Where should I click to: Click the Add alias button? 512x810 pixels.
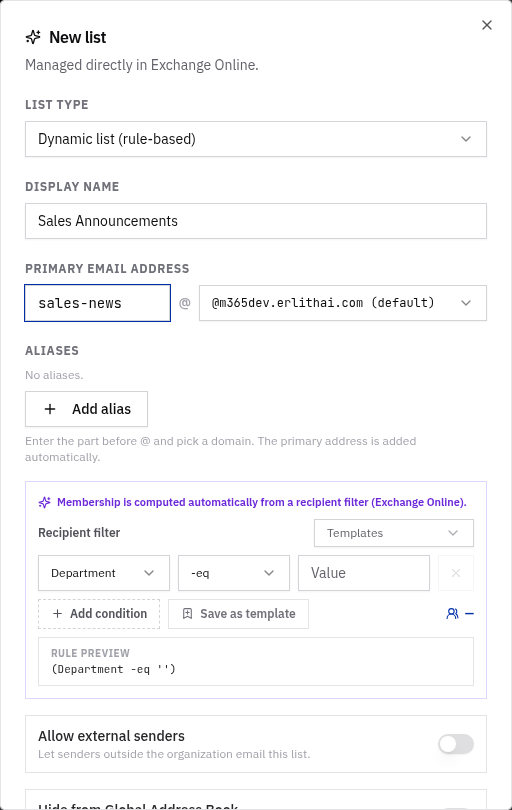click(x=86, y=409)
